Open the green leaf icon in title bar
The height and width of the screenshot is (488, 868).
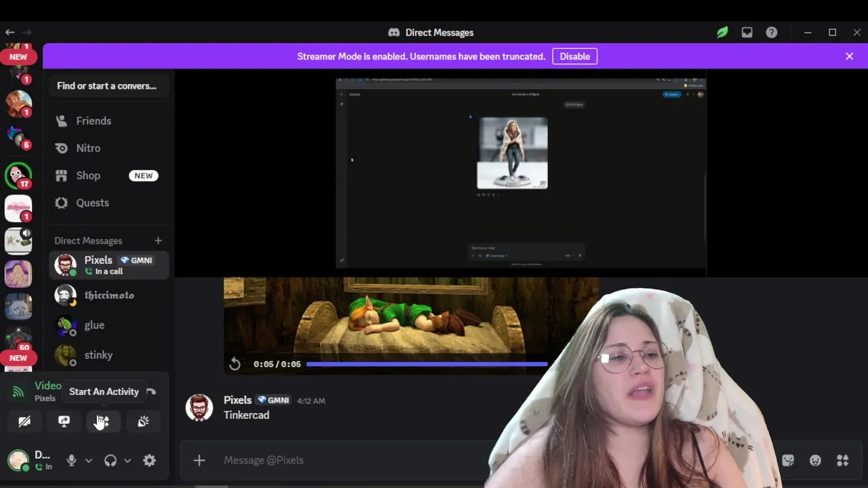(x=722, y=33)
